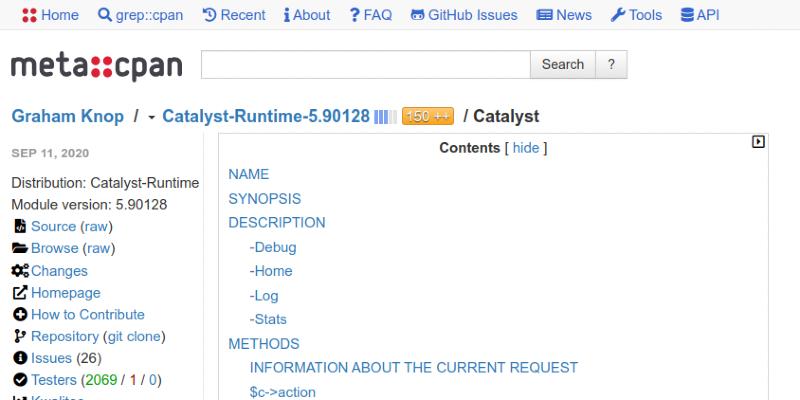Focus the search input field
Viewport: 800px width, 400px height.
365,65
